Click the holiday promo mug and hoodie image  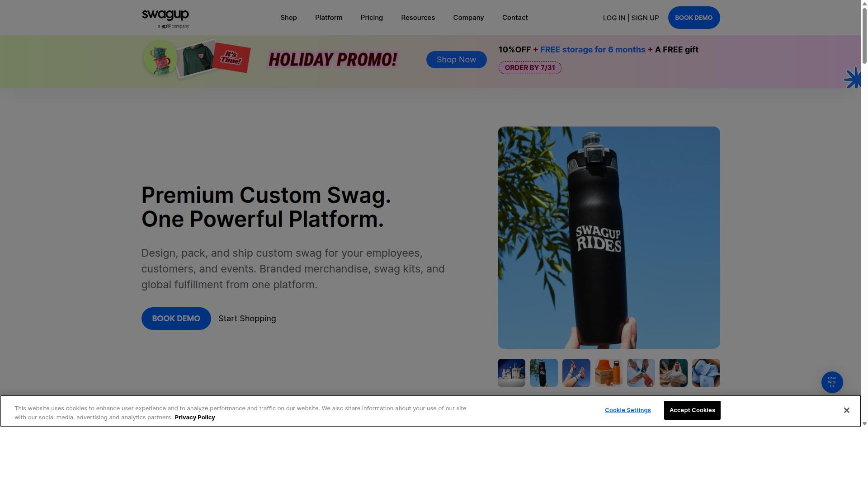pyautogui.click(x=197, y=59)
